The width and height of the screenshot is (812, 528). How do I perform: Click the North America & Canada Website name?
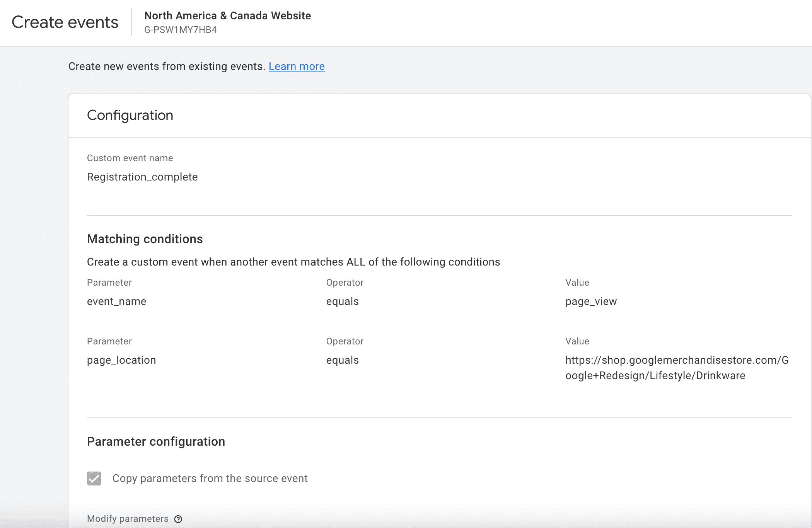[x=227, y=16]
